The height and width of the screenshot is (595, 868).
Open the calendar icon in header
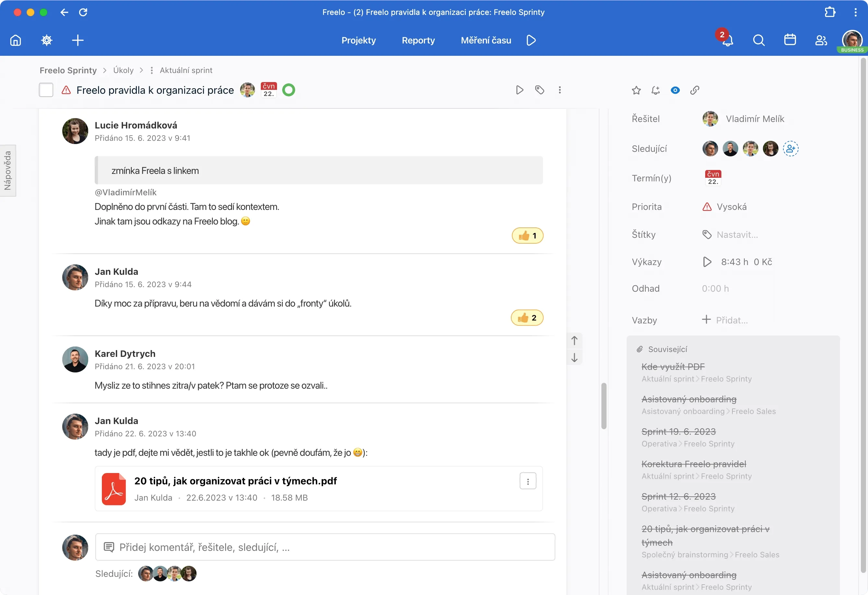[790, 40]
